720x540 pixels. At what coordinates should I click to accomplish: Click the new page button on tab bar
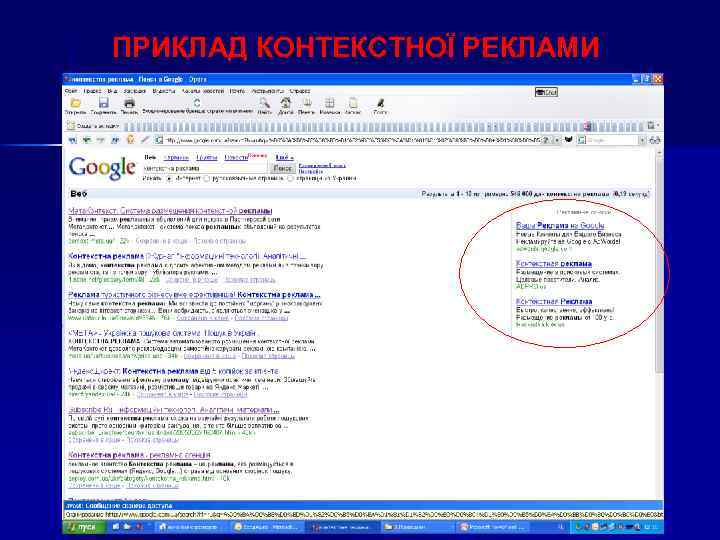click(x=94, y=125)
